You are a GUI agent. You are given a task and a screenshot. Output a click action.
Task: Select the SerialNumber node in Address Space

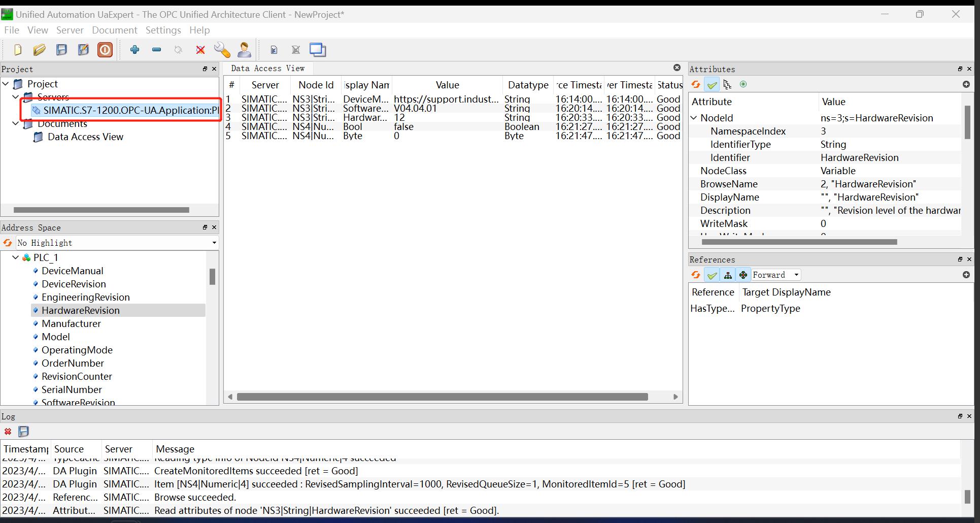[x=72, y=389]
